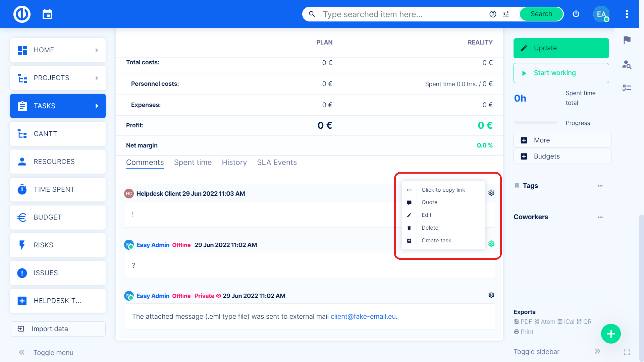Click the Helpdesk Client HC avatar
Screen dimensions: 644x362
(129, 194)
